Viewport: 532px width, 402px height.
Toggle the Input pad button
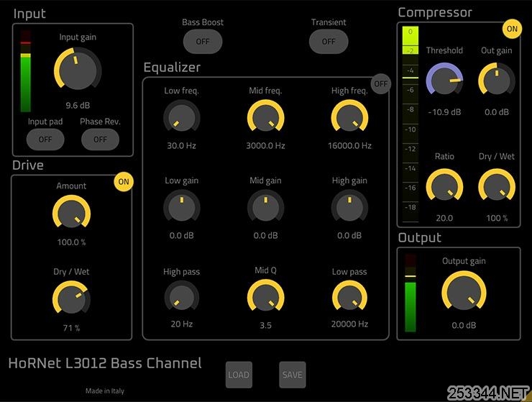tap(45, 140)
